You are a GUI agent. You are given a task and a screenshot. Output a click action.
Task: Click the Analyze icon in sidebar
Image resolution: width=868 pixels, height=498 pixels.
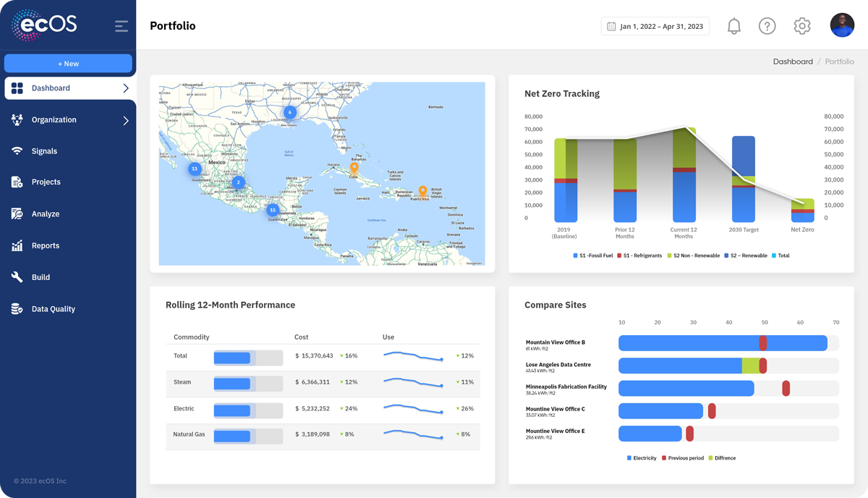pyautogui.click(x=17, y=214)
